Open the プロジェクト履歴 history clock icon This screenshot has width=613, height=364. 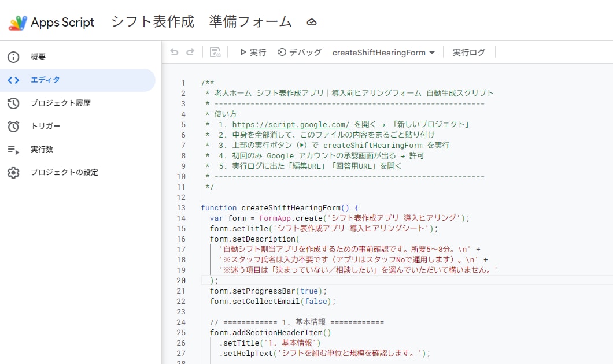(x=13, y=103)
